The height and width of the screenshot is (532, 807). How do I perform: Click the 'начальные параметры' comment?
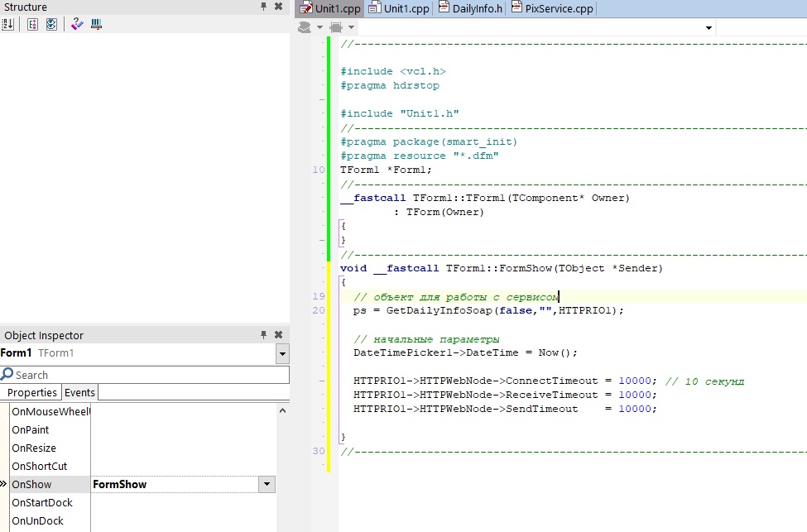point(426,339)
